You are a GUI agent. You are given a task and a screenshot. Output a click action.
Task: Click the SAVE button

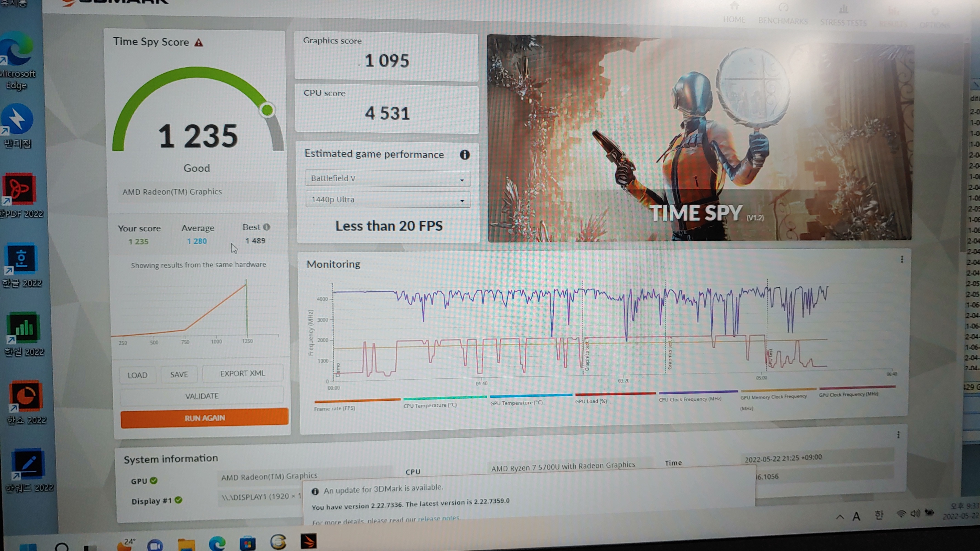pyautogui.click(x=179, y=375)
